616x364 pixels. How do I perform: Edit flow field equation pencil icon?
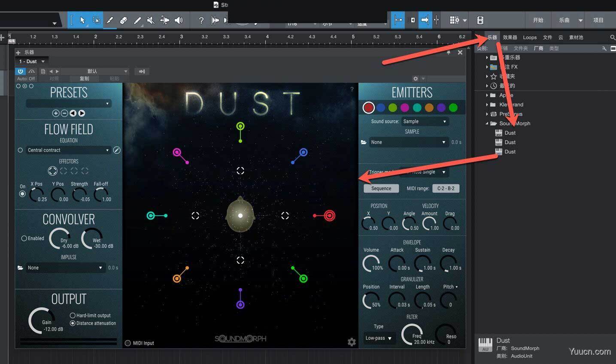click(x=116, y=150)
